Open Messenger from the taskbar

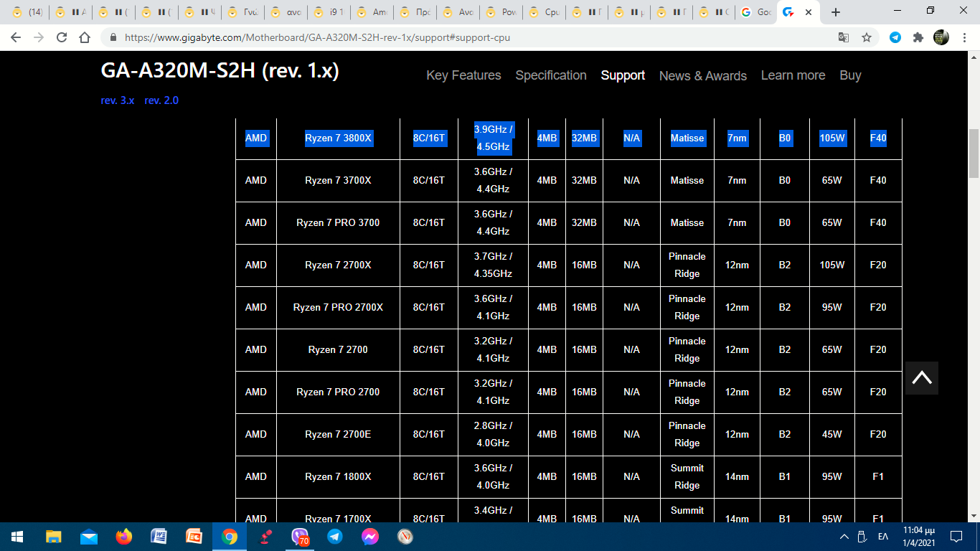coord(370,537)
